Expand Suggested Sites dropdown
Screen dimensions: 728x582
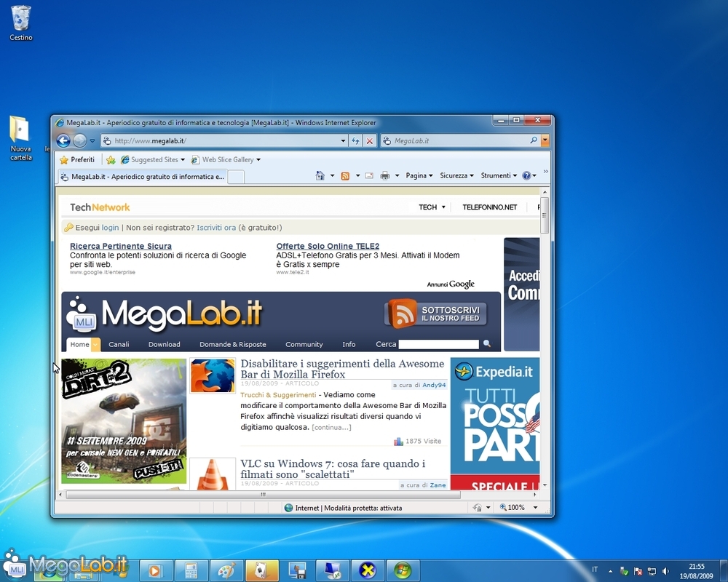pos(183,159)
